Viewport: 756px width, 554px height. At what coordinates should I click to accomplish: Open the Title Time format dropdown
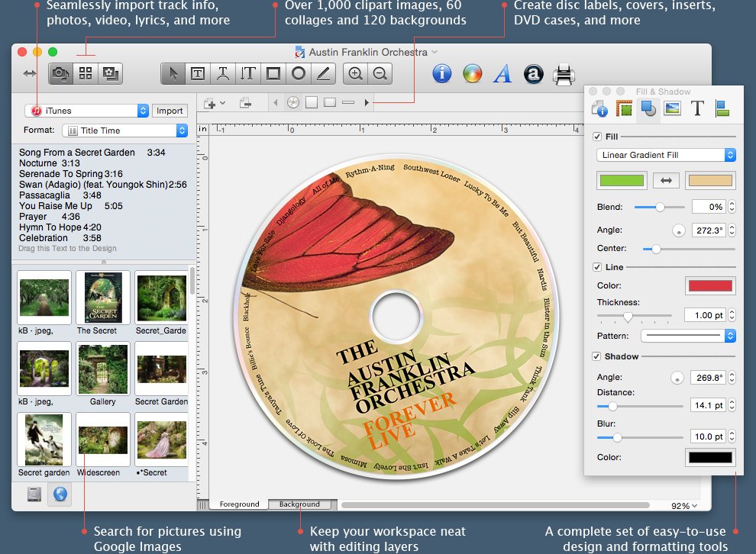tap(125, 130)
